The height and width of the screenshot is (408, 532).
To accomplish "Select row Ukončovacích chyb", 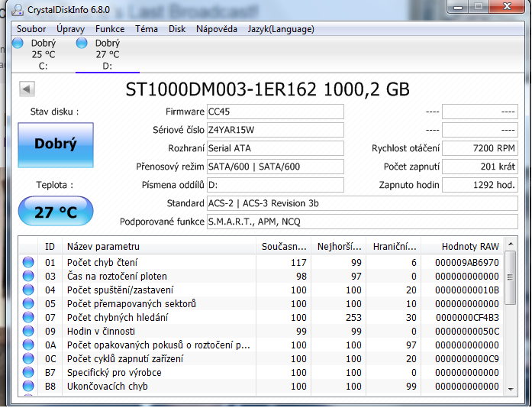I will click(261, 387).
